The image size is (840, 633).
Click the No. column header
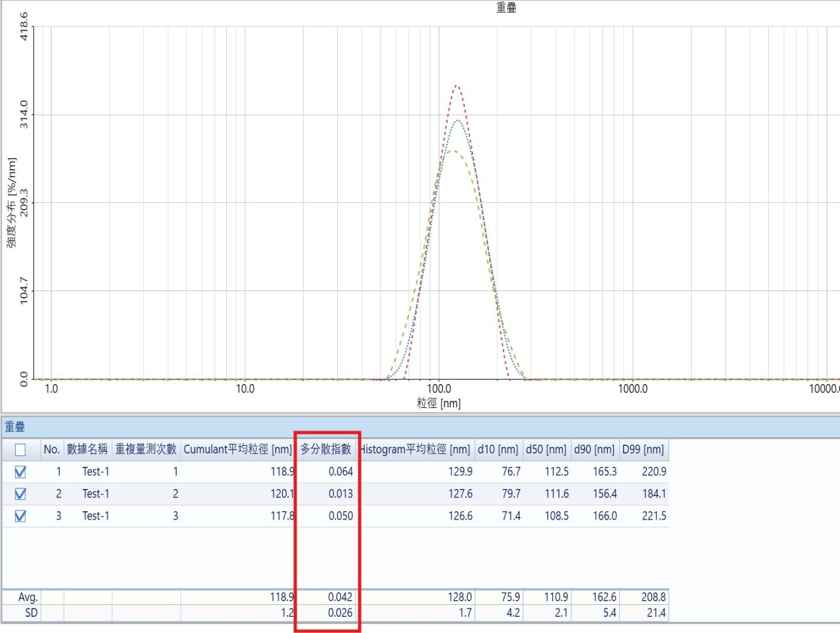click(52, 449)
